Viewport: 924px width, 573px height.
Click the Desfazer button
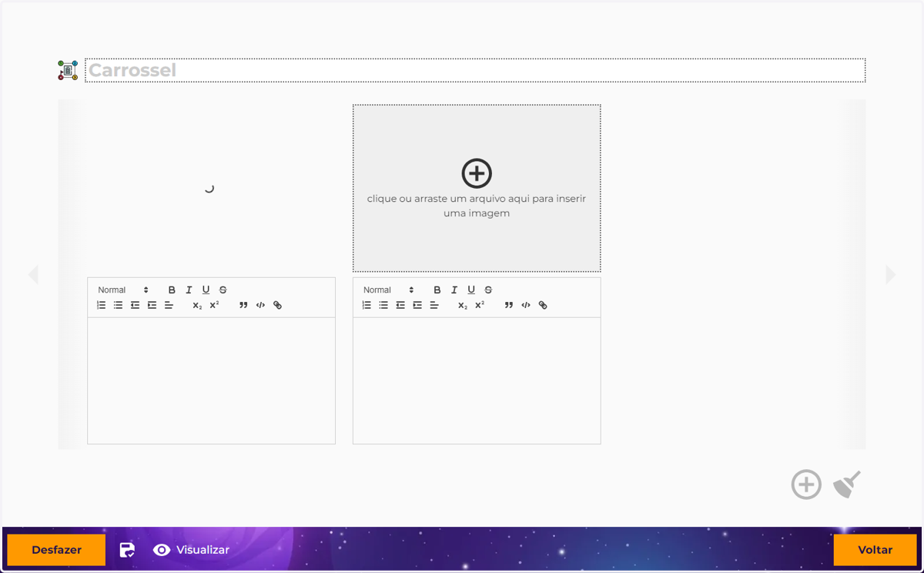(x=56, y=550)
